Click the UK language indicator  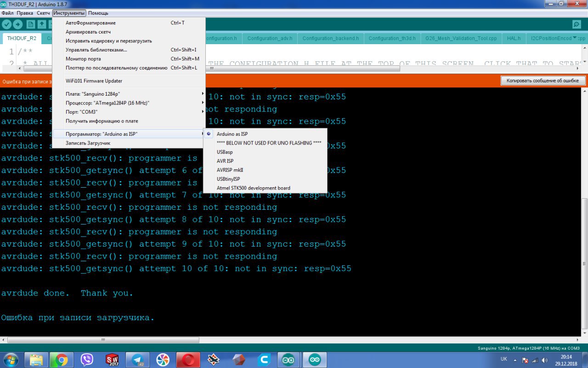pyautogui.click(x=503, y=359)
